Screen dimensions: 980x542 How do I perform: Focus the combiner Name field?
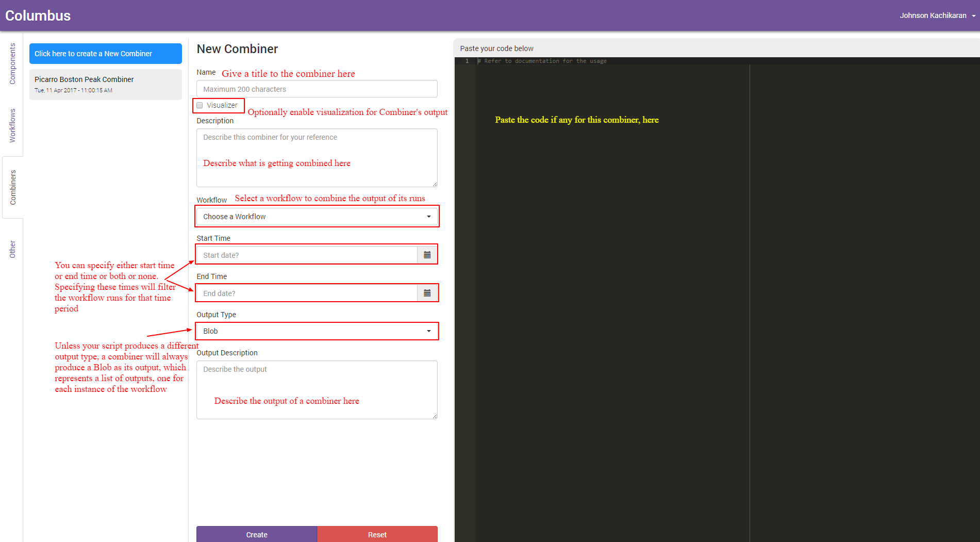317,89
